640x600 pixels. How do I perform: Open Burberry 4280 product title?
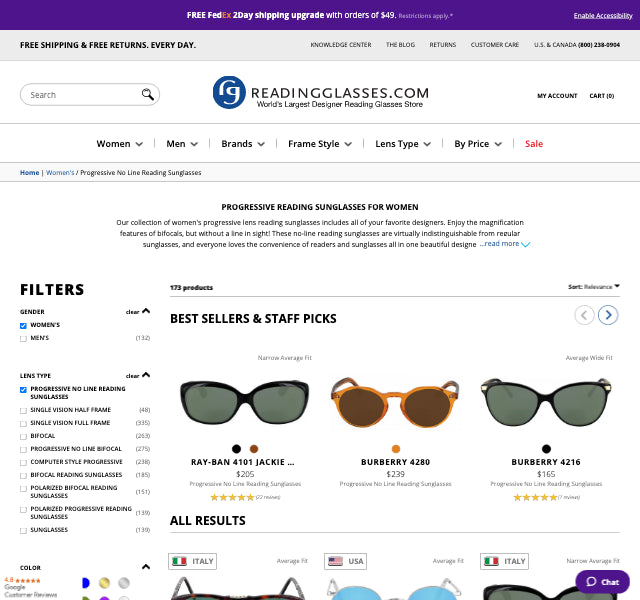[x=396, y=462]
